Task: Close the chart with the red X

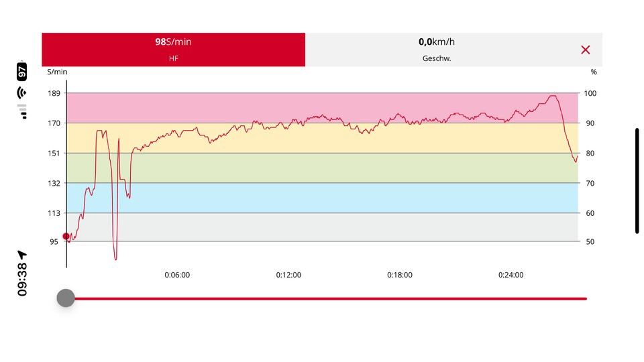Action: 585,50
